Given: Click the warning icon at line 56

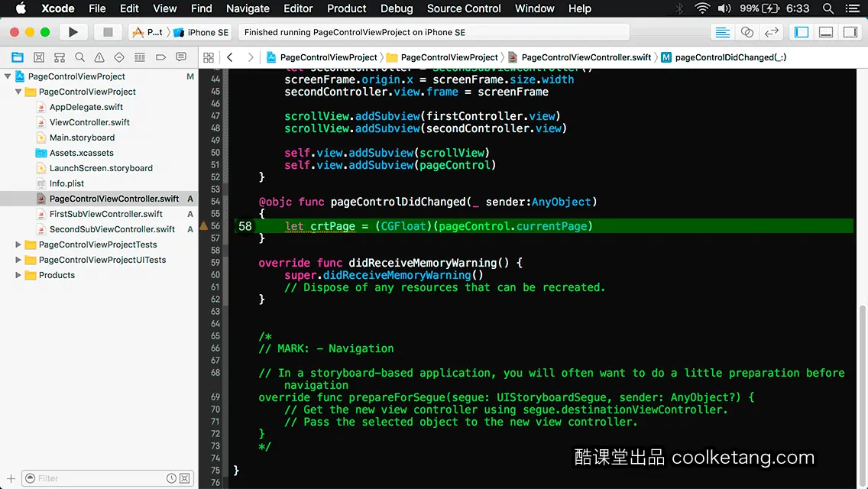Looking at the screenshot, I should pos(204,226).
